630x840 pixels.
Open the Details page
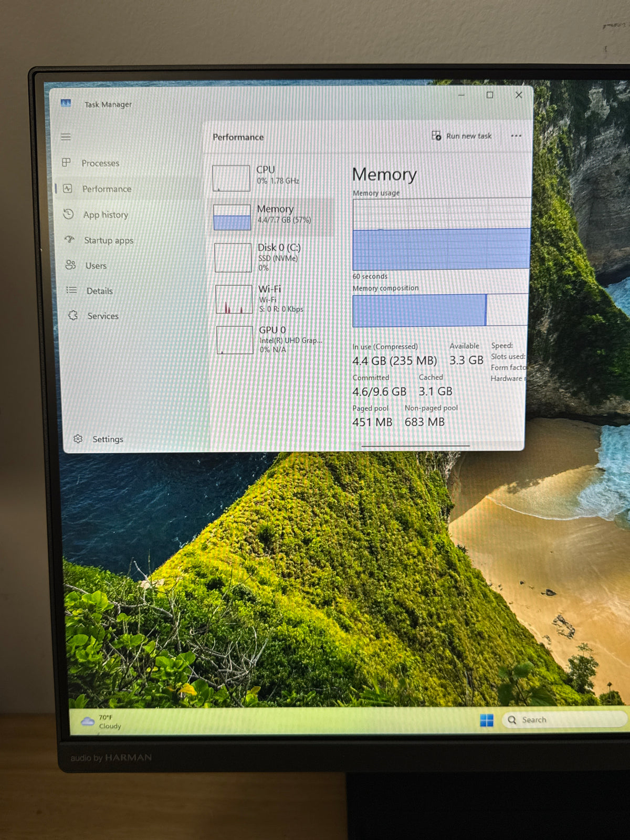point(99,291)
